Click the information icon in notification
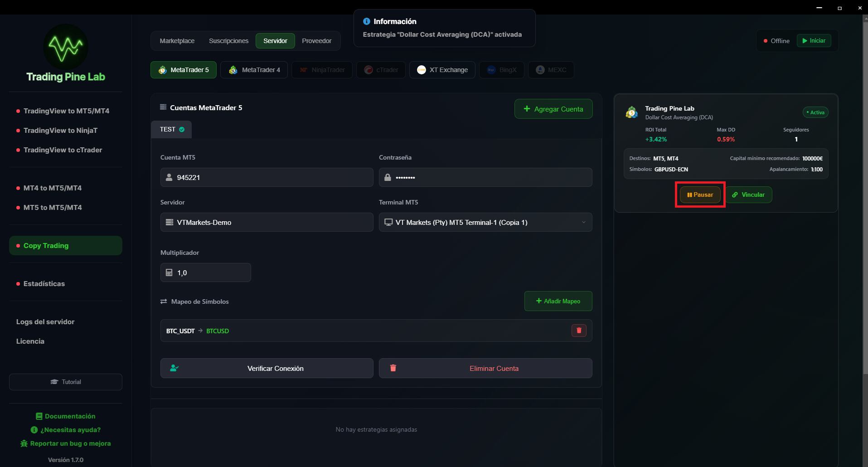 click(367, 21)
